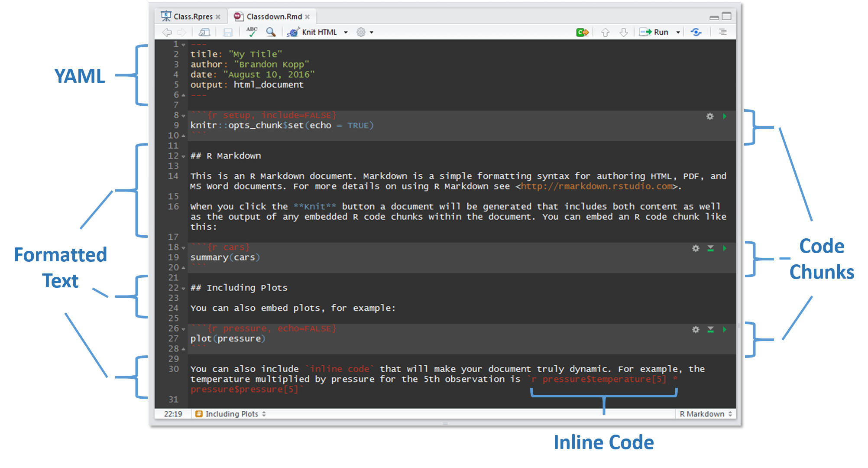Screen dimensions: 868x468
Task: Insert a new code chunk
Action: coord(583,32)
